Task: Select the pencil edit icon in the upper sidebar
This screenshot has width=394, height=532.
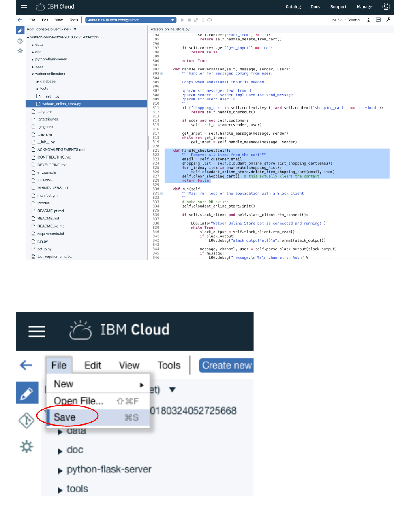Action: coord(20,30)
